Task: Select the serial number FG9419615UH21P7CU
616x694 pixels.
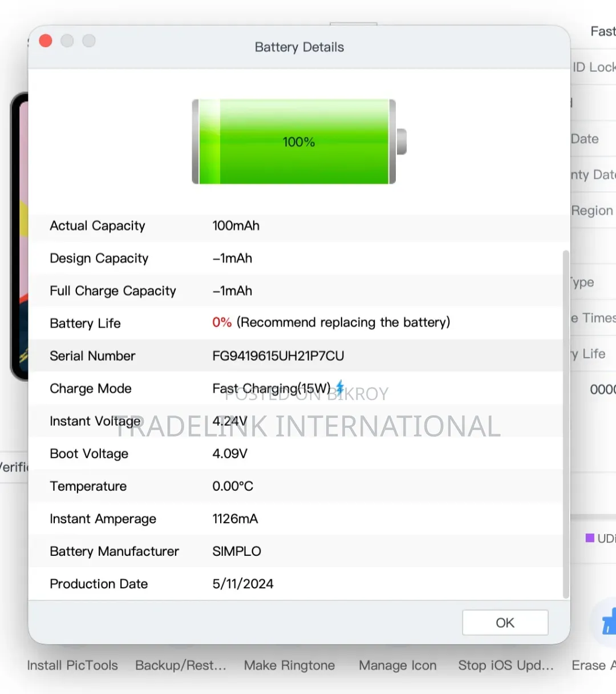Action: click(278, 356)
